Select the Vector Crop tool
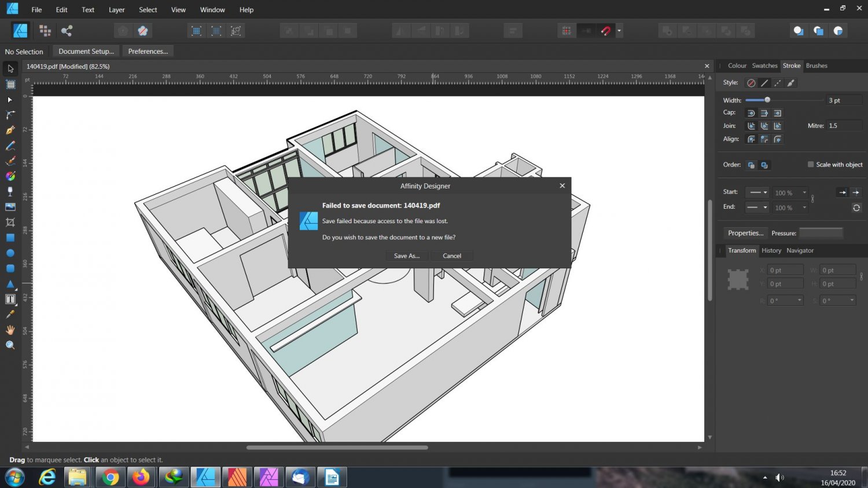868x488 pixels. click(9, 221)
